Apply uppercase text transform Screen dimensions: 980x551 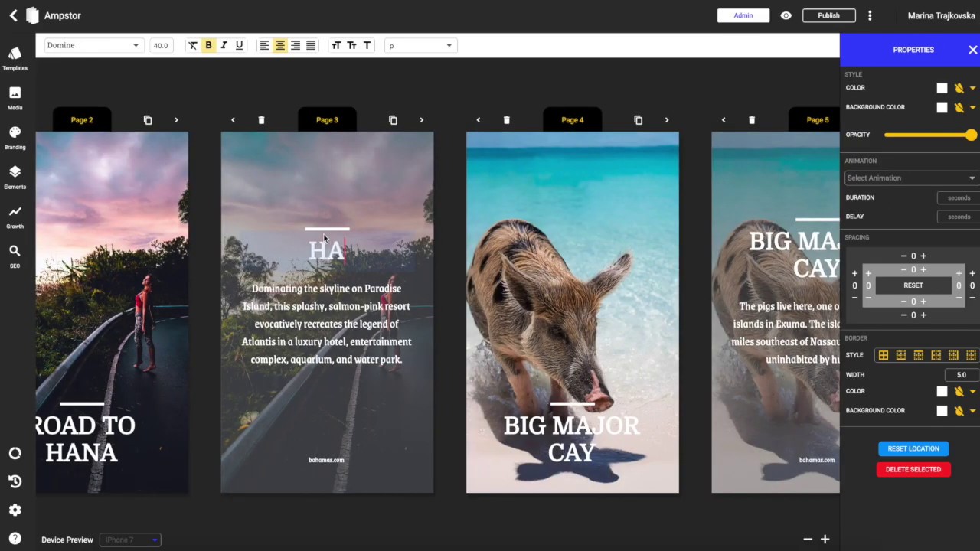coord(336,45)
